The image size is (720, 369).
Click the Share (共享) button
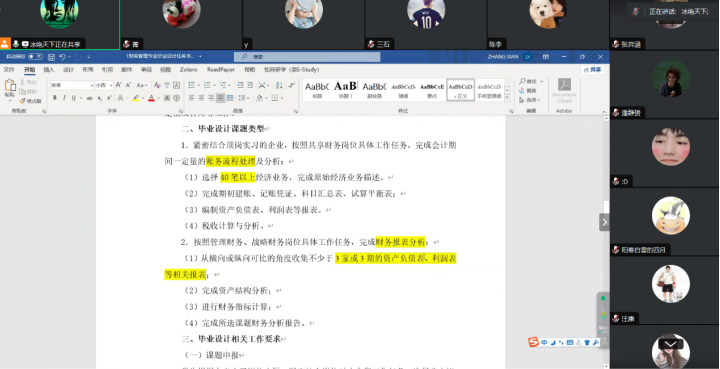[x=592, y=70]
